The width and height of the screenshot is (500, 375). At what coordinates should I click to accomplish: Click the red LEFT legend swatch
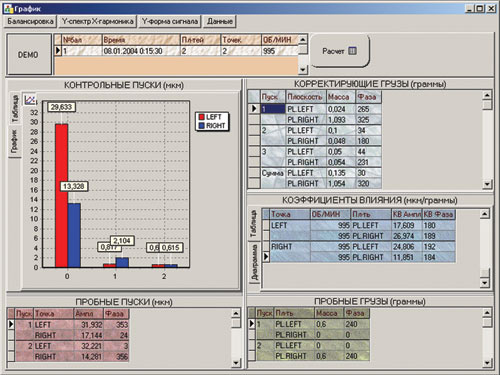click(x=201, y=117)
